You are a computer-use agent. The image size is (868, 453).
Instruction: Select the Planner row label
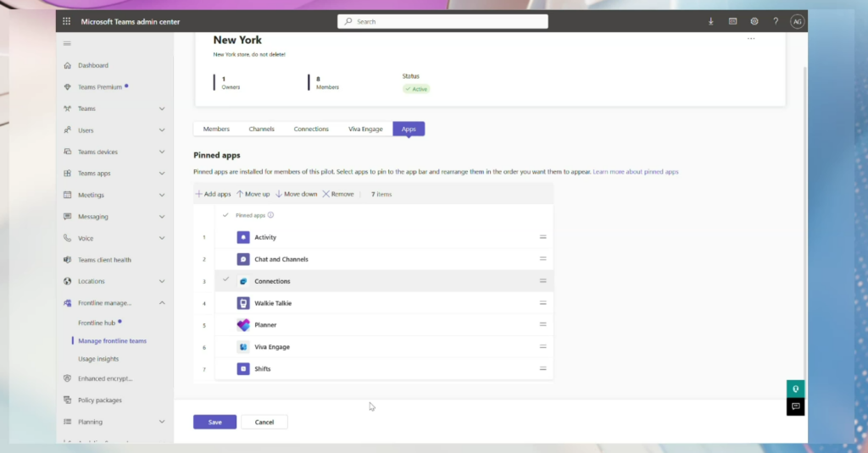(265, 325)
